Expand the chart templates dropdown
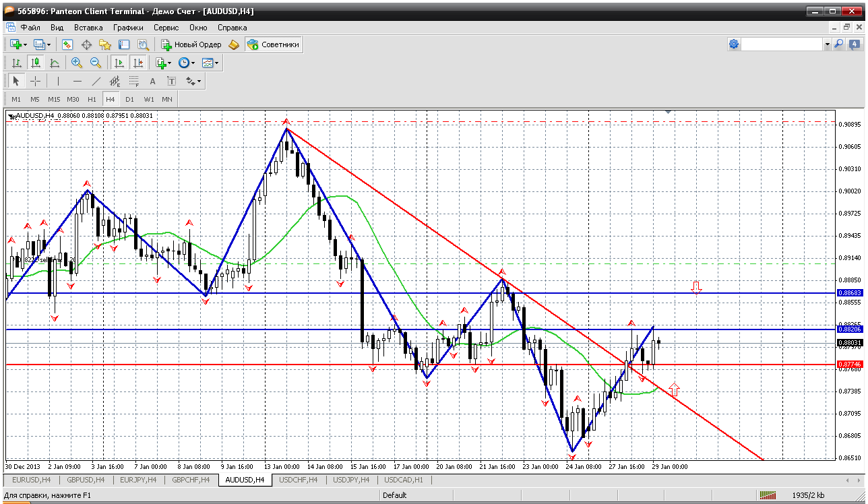Screen dimensions: 868x504 click(211, 63)
